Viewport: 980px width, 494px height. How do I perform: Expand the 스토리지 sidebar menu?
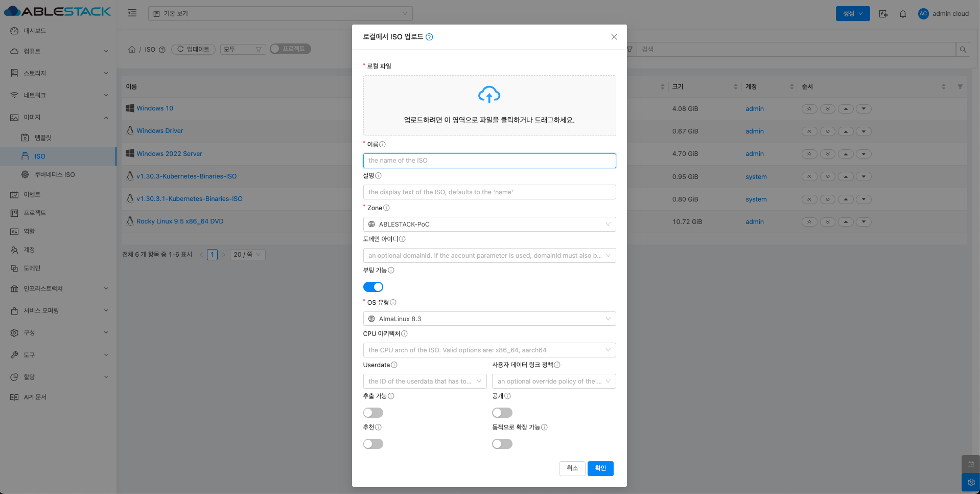pos(58,73)
